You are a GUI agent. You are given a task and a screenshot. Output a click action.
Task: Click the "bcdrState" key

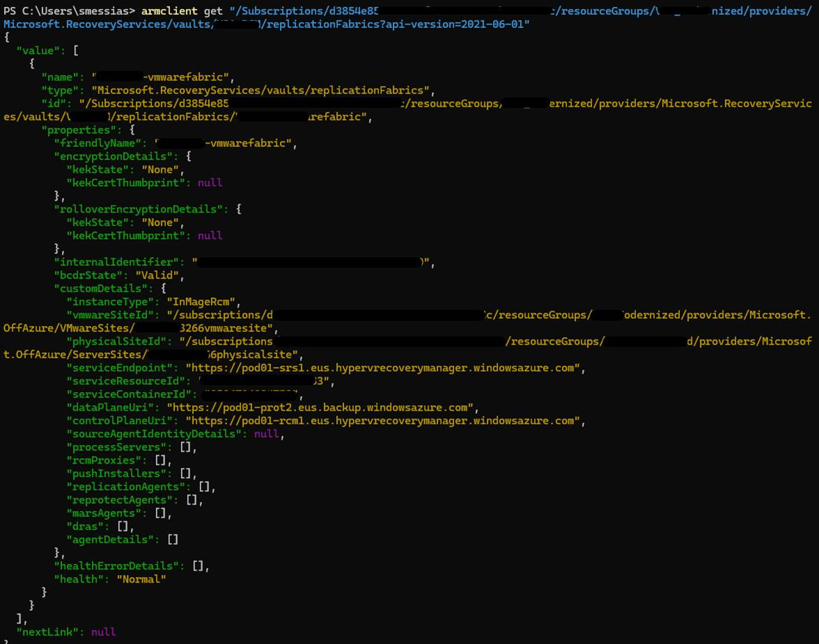[x=88, y=275]
